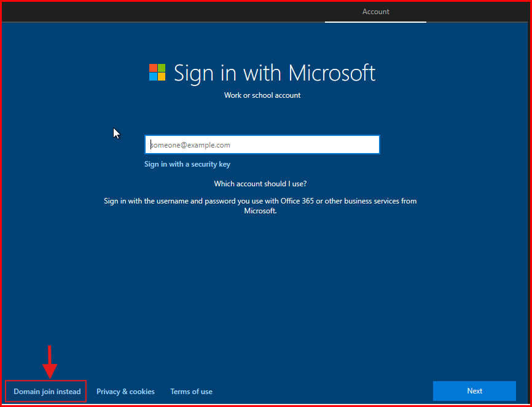Click the yellow square in Microsoft logo
Screen dimensions: 532x407
[x=162, y=77]
